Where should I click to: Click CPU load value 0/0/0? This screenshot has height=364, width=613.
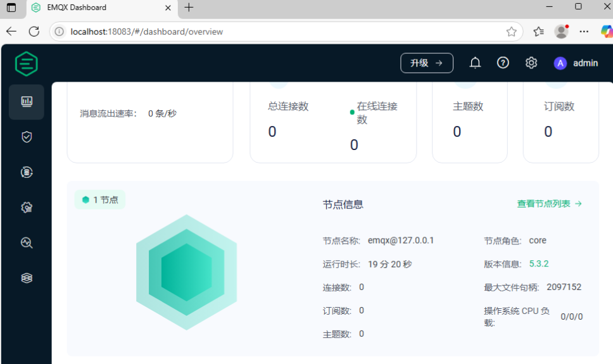click(572, 317)
